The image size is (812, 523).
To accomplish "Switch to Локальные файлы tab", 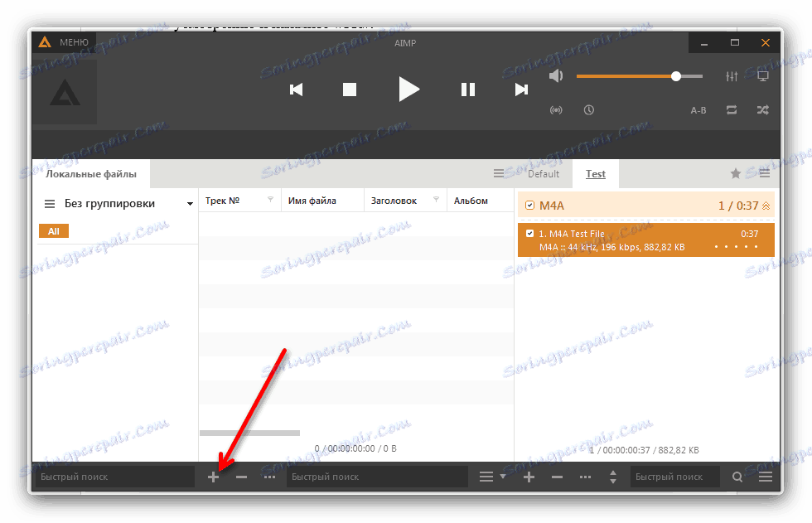I will coord(91,174).
